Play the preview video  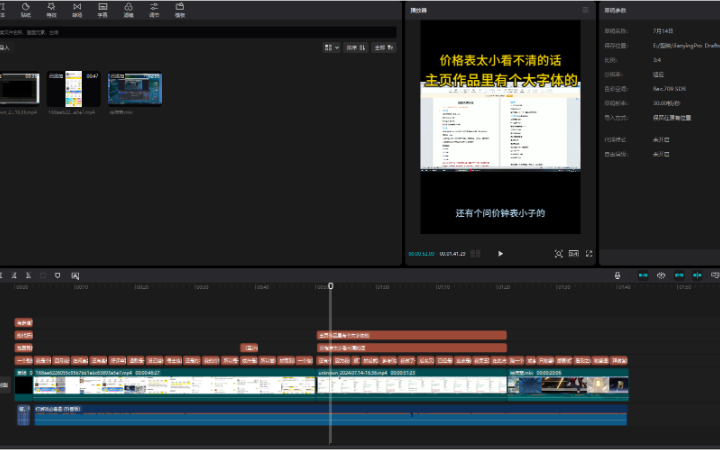[x=500, y=253]
